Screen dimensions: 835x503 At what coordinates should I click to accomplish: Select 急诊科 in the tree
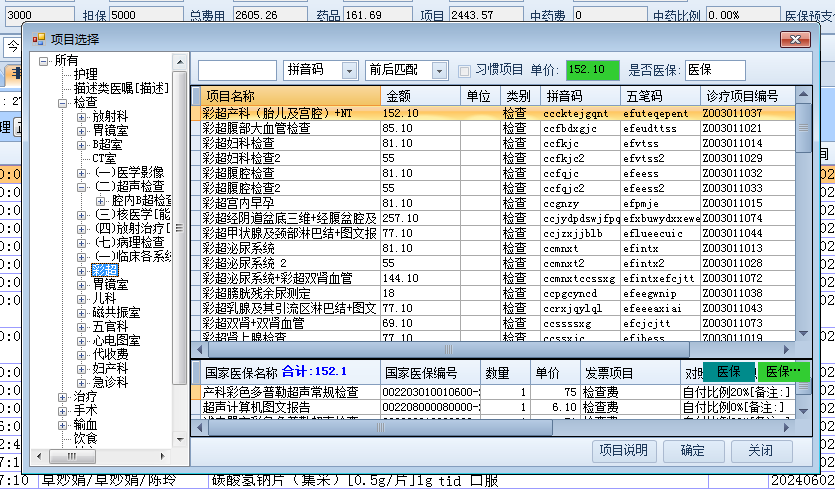click(x=110, y=383)
